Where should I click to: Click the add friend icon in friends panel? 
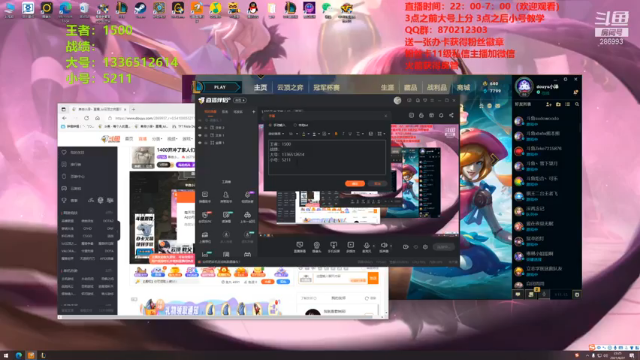pyautogui.click(x=549, y=104)
